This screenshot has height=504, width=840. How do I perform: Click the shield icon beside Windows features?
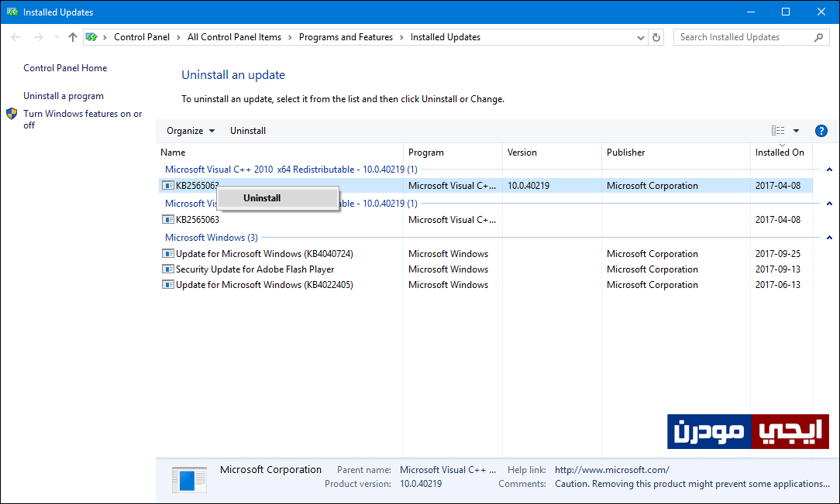pyautogui.click(x=12, y=114)
